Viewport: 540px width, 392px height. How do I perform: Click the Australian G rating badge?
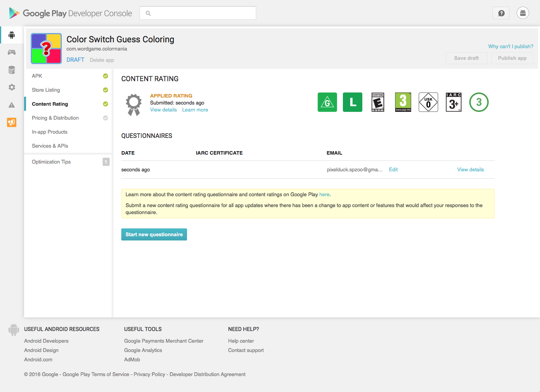(x=327, y=102)
